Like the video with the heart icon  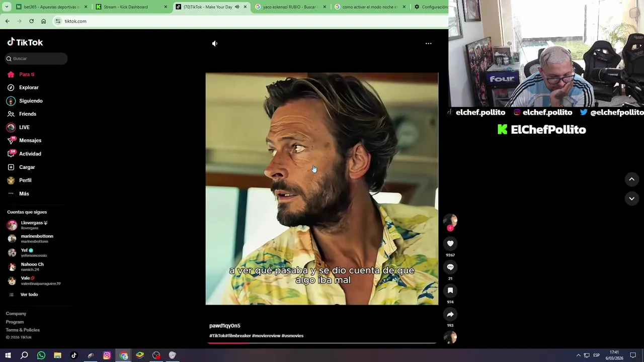pos(450,243)
